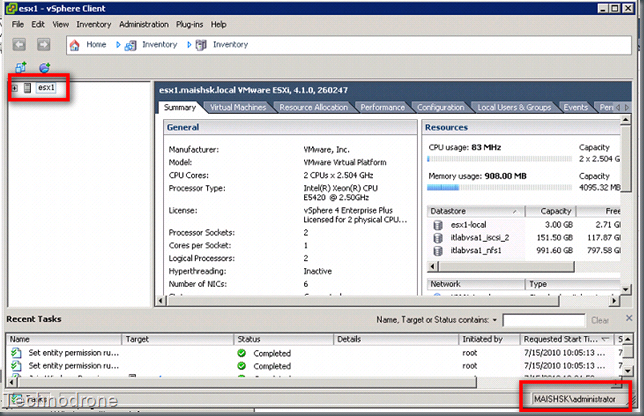This screenshot has width=644, height=416.
Task: Switch to the Performance tab
Action: point(382,108)
